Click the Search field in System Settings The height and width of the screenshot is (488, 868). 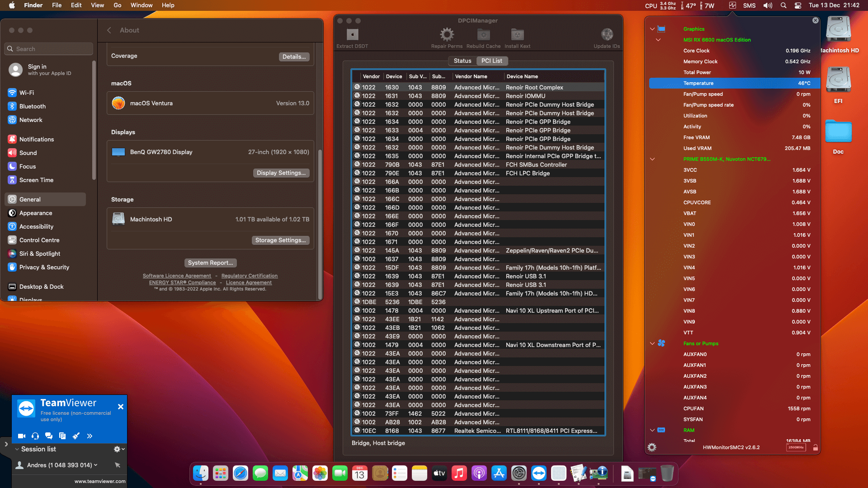click(x=48, y=49)
